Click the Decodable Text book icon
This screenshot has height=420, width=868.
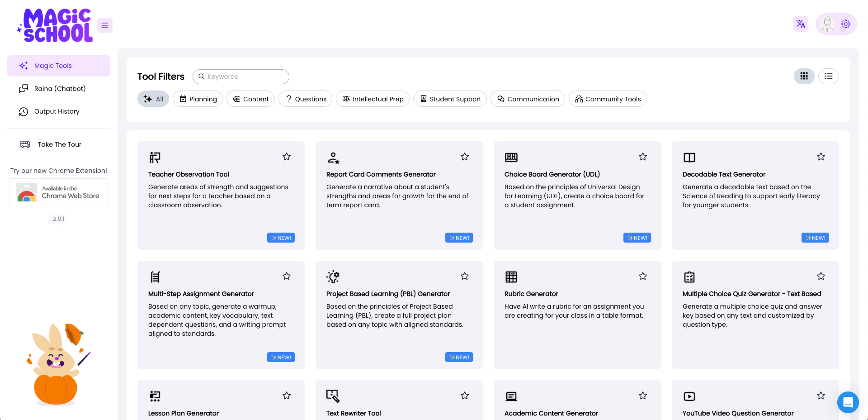(x=689, y=157)
